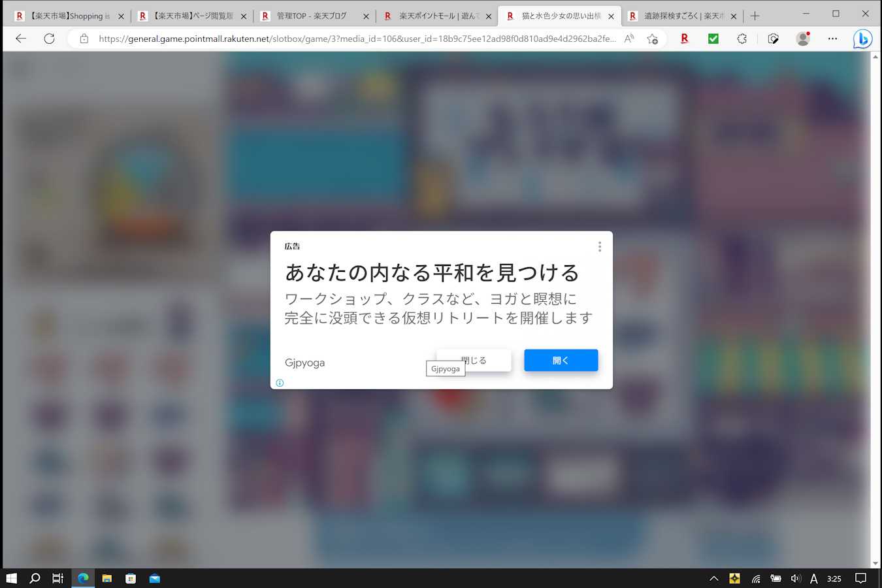Click the 広告 label in the dialog

click(292, 246)
